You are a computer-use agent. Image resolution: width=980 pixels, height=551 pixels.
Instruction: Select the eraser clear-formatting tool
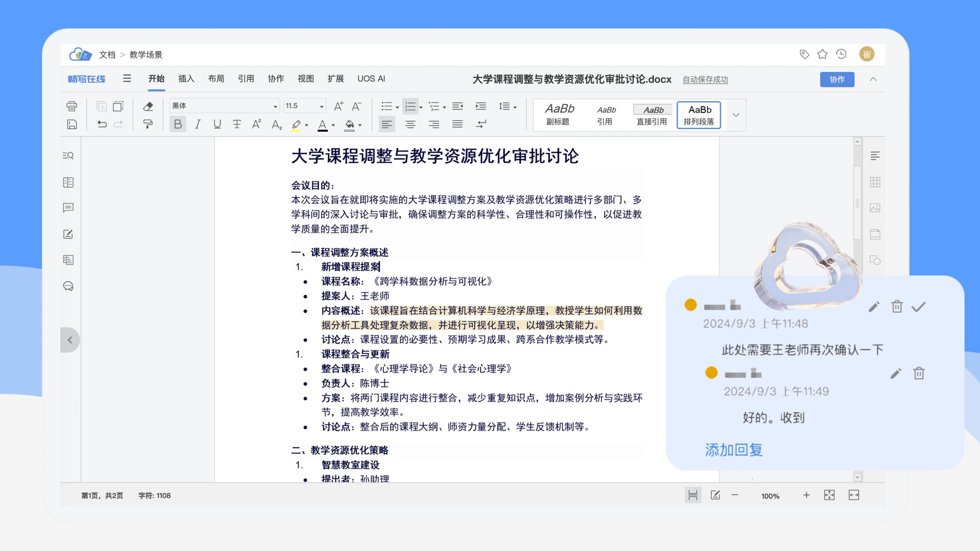148,106
